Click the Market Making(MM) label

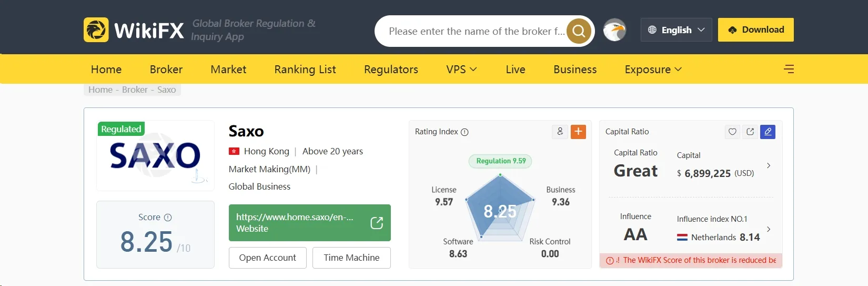click(269, 169)
